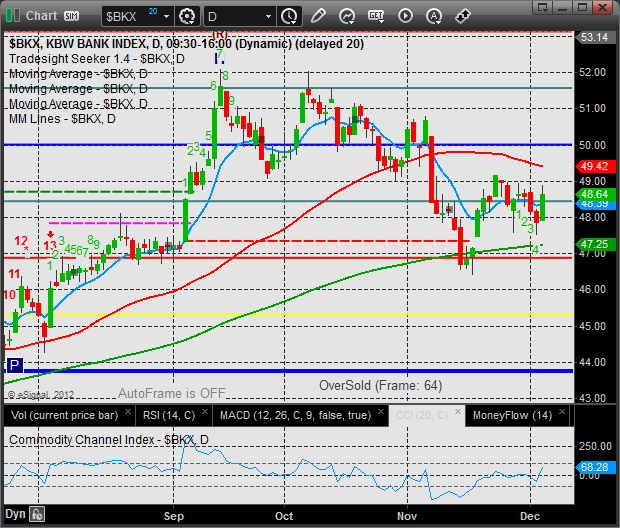
Task: Click the green chart status bars icon
Action: coord(13,16)
